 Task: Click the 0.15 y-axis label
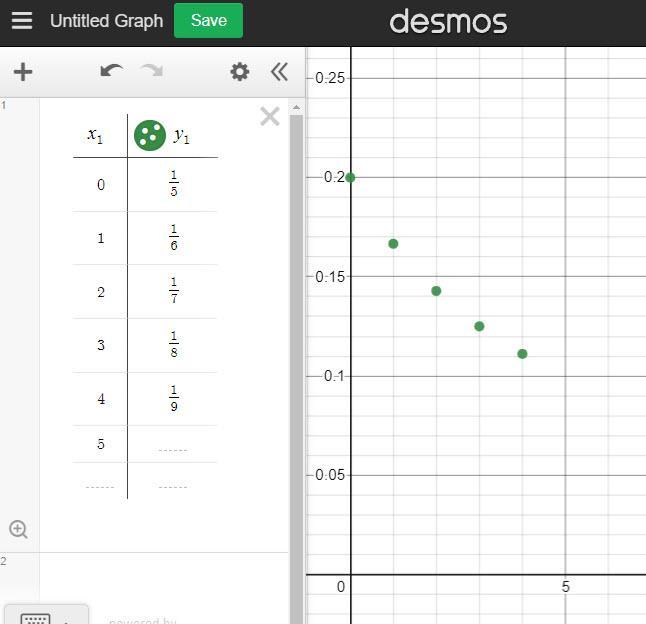pyautogui.click(x=330, y=277)
